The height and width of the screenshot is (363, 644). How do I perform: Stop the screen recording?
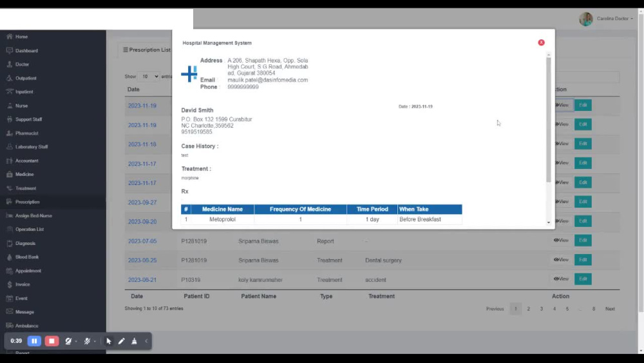pos(52,341)
